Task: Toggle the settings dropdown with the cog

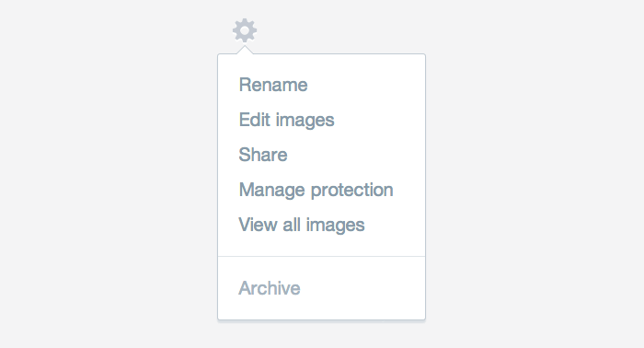Action: (x=245, y=30)
